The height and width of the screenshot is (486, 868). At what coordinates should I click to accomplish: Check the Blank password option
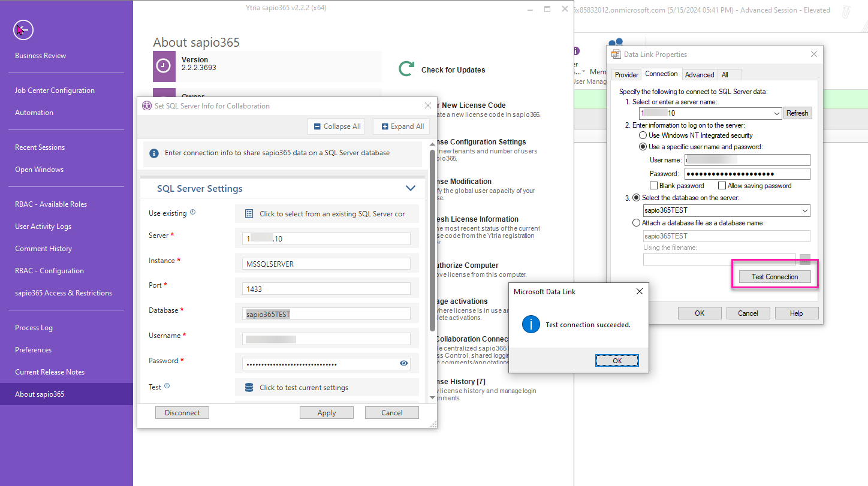point(653,185)
